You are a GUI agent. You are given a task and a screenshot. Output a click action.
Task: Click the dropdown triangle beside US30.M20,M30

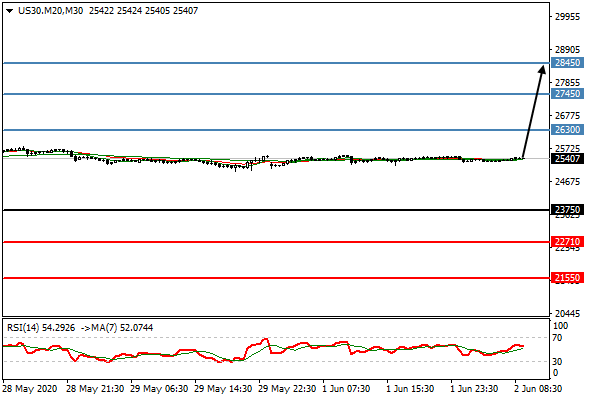[10, 11]
